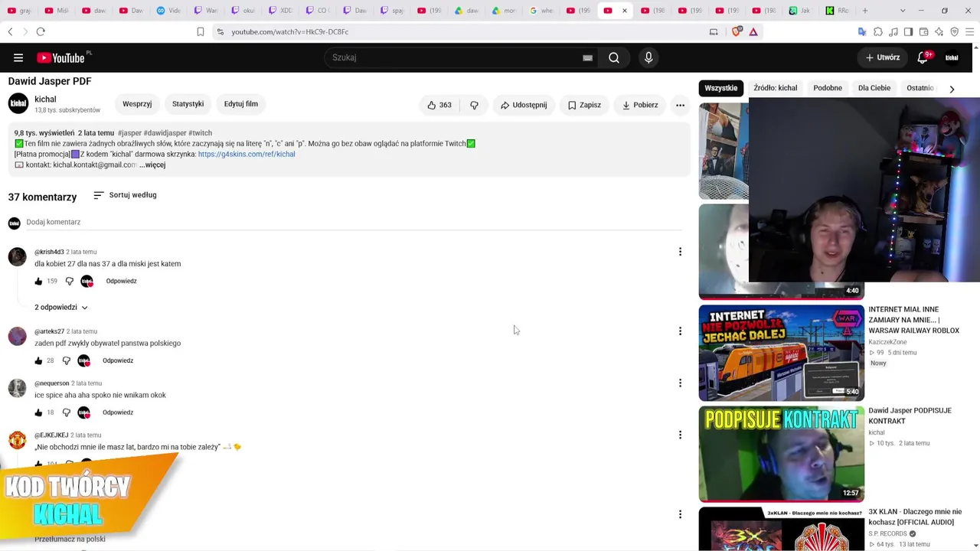Expand the description with ...więcej
The width and height of the screenshot is (980, 551).
click(152, 165)
